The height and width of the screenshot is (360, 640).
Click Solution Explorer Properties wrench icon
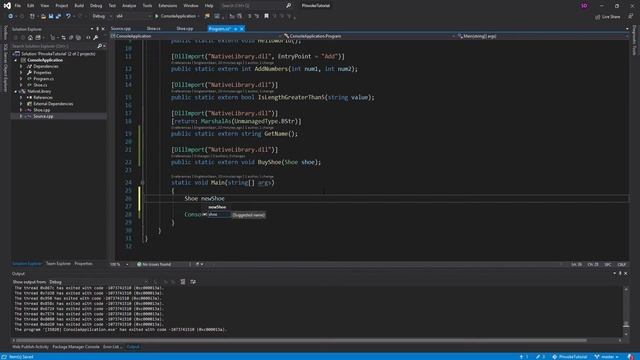click(96, 38)
